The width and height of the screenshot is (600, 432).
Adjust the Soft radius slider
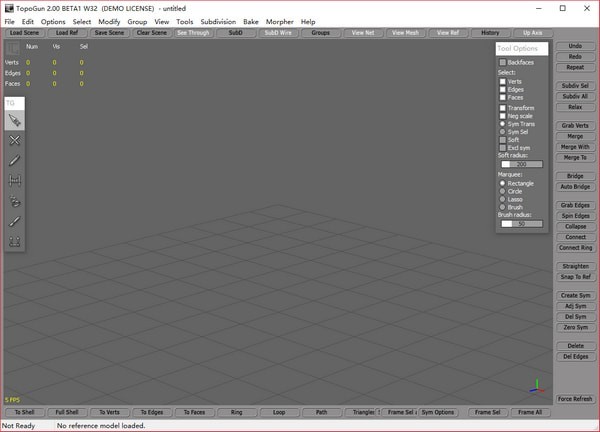point(521,164)
